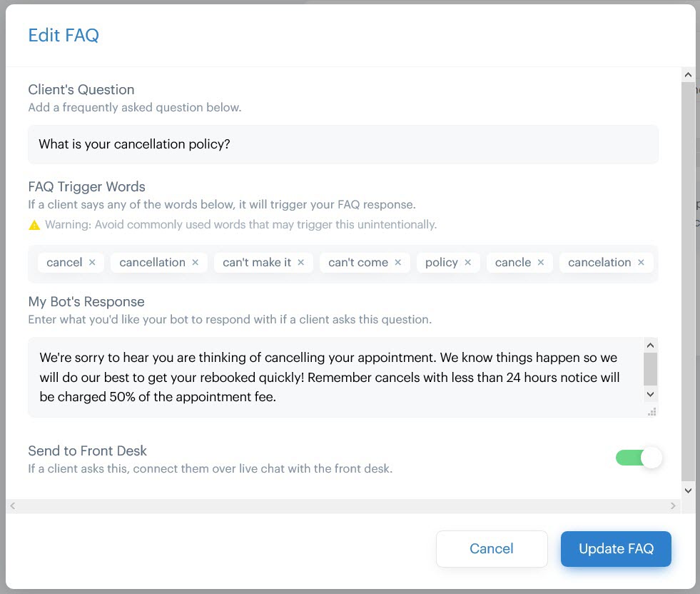Remove the "can't come" trigger word

click(x=397, y=262)
